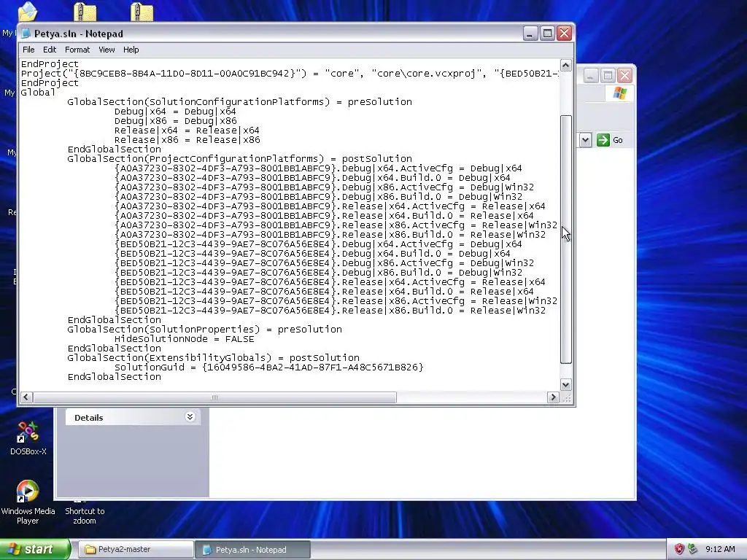This screenshot has width=747, height=560.
Task: Click the GlobalSection(SolutionProperties) line
Action: click(x=204, y=330)
